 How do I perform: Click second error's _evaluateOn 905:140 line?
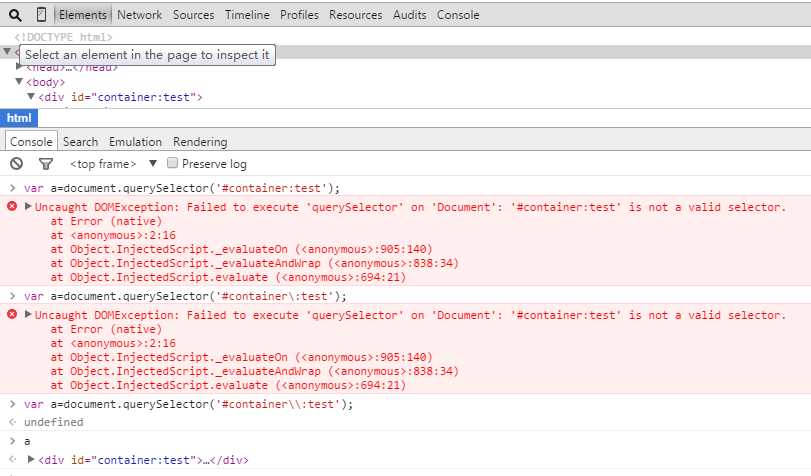[x=242, y=357]
